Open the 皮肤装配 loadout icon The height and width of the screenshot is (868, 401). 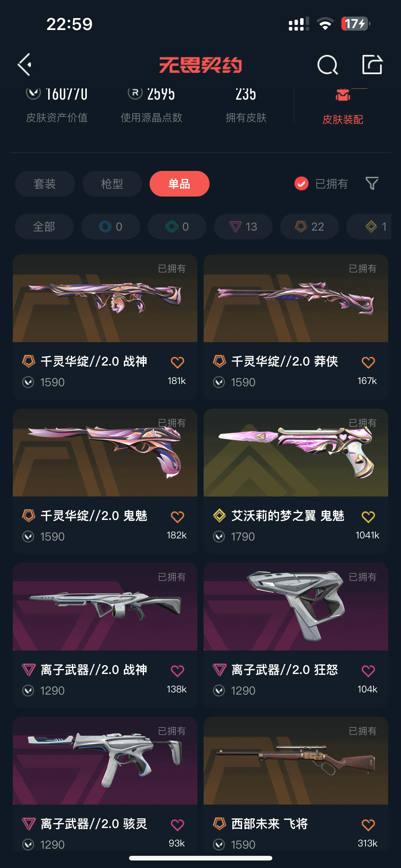point(343,95)
